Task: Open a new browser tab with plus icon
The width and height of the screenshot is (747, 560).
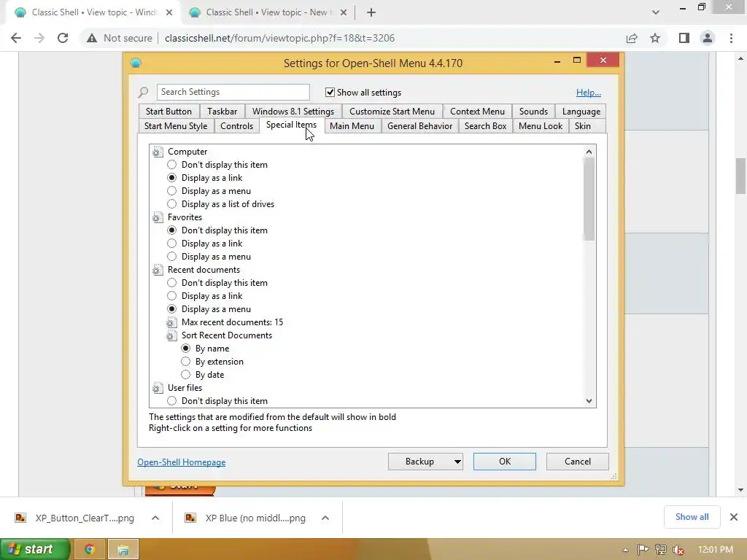Action: pos(371,12)
